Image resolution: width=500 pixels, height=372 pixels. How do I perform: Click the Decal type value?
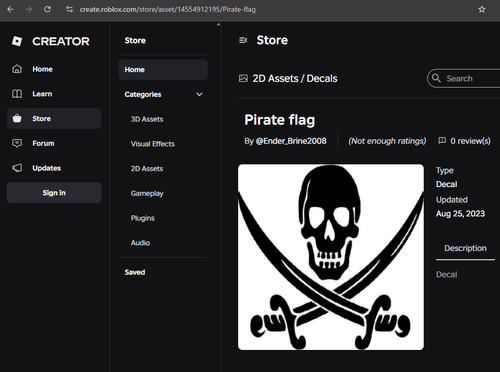[x=447, y=184]
